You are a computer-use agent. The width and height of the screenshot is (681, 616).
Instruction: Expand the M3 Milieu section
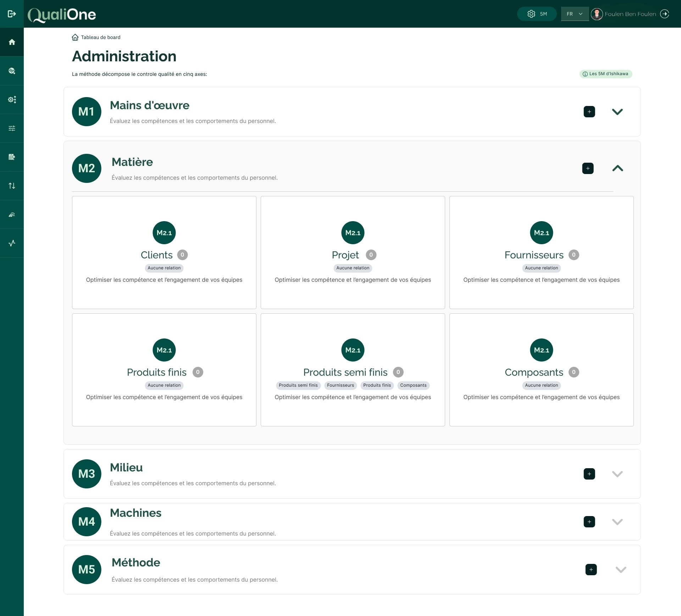[617, 474]
